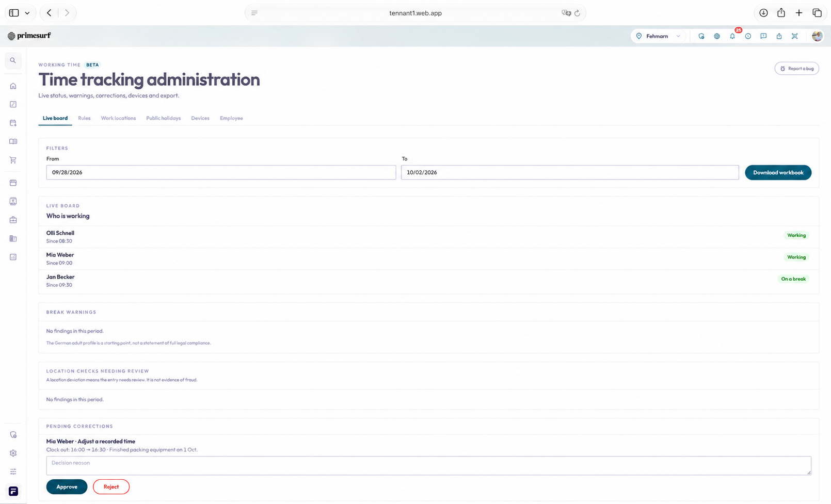Click the From date field
Screen dimensions: 831x504
221,172
